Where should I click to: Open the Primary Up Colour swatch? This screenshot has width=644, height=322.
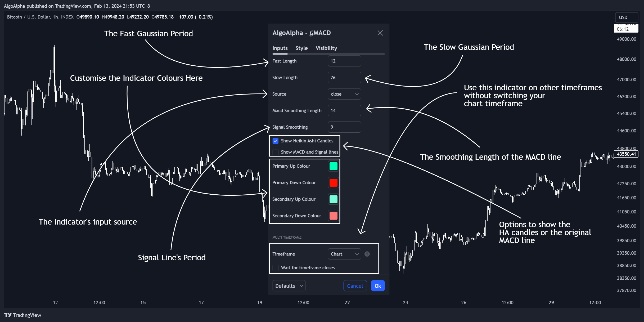pyautogui.click(x=333, y=166)
